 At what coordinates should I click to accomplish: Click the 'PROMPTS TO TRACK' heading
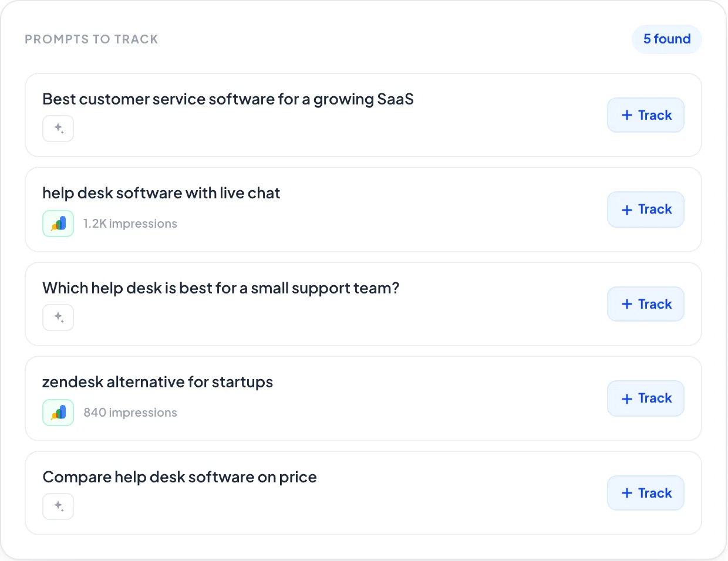pyautogui.click(x=92, y=39)
